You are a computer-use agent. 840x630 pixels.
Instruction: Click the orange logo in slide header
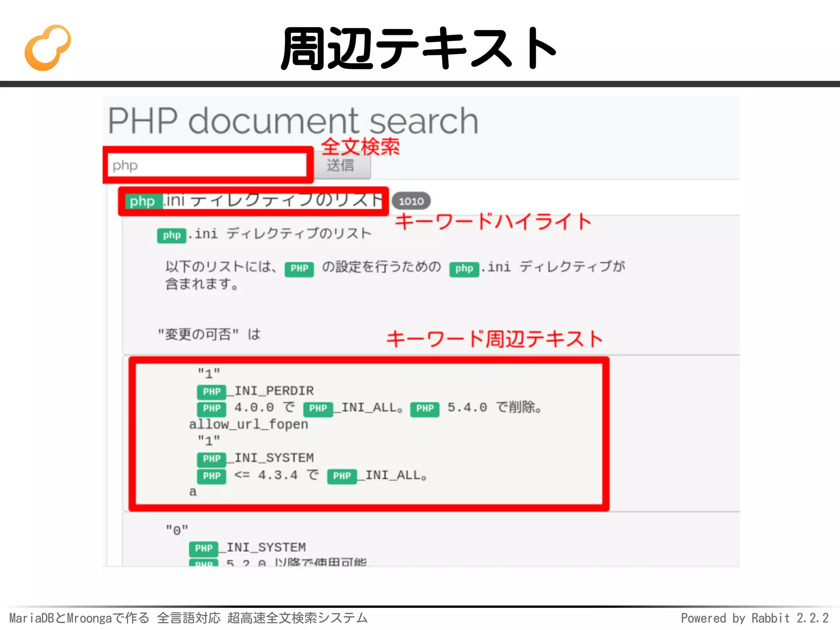click(x=48, y=48)
